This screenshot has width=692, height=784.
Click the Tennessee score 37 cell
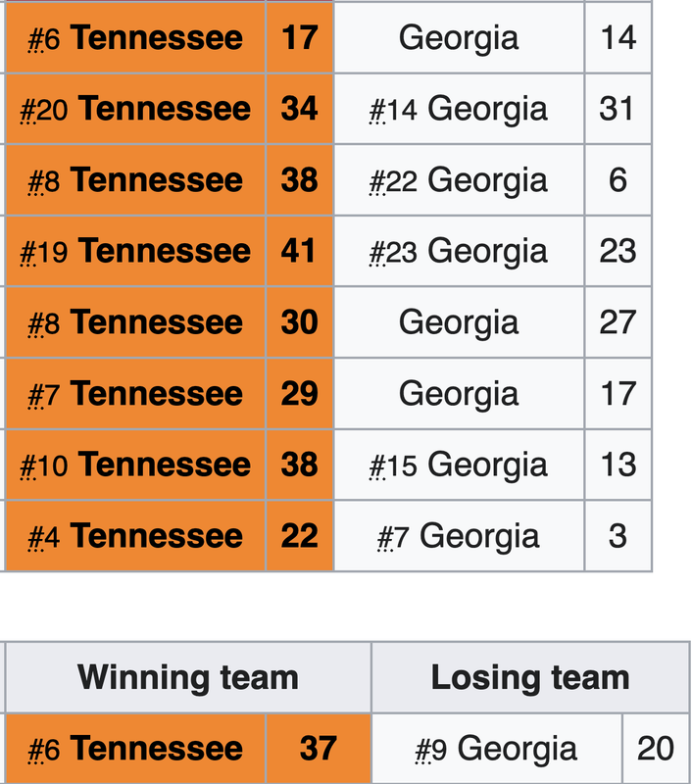(319, 749)
